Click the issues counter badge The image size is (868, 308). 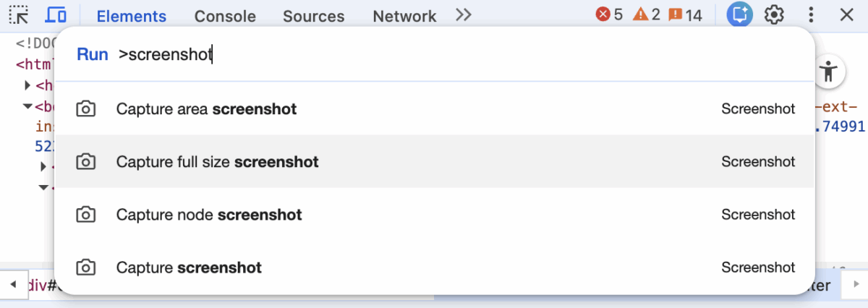coord(685,14)
